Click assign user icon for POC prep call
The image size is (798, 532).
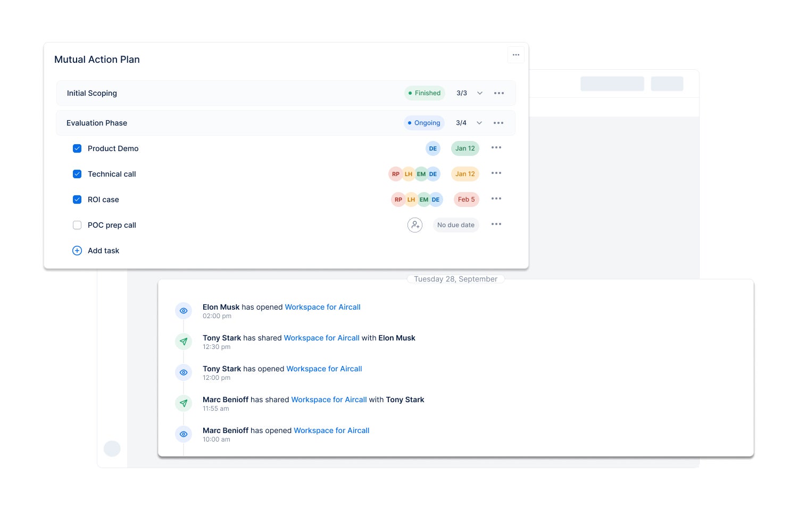pos(414,225)
